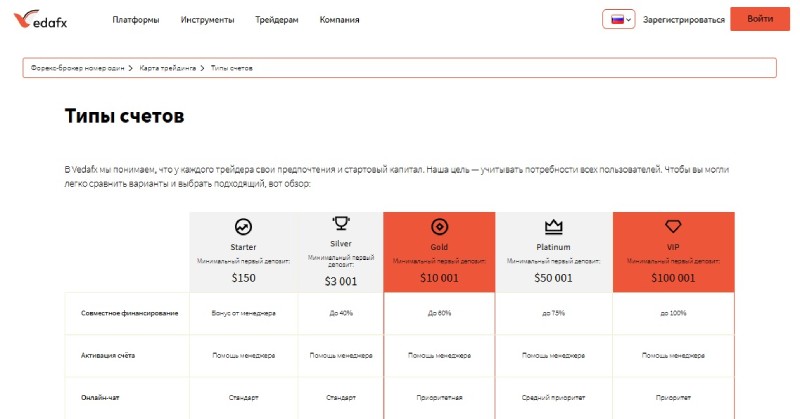This screenshot has height=419, width=800.
Task: Select the $3 001 deposit amount
Action: click(x=341, y=281)
